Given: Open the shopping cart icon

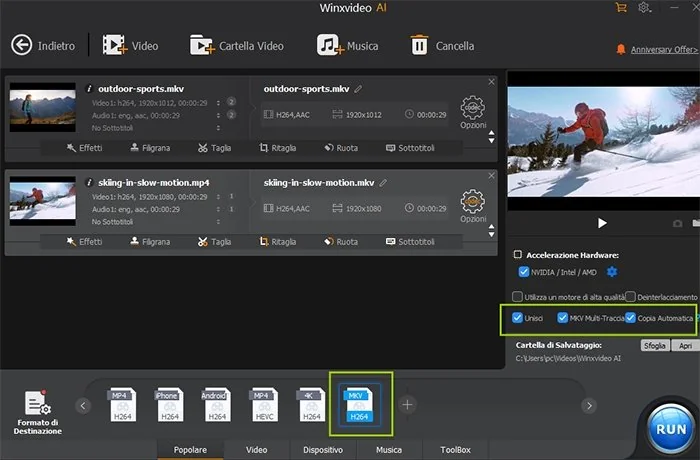Looking at the screenshot, I should (621, 8).
